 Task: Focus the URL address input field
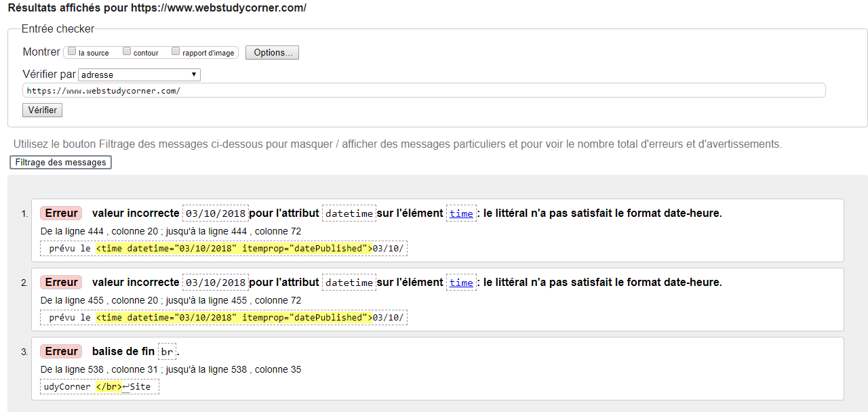tap(424, 90)
